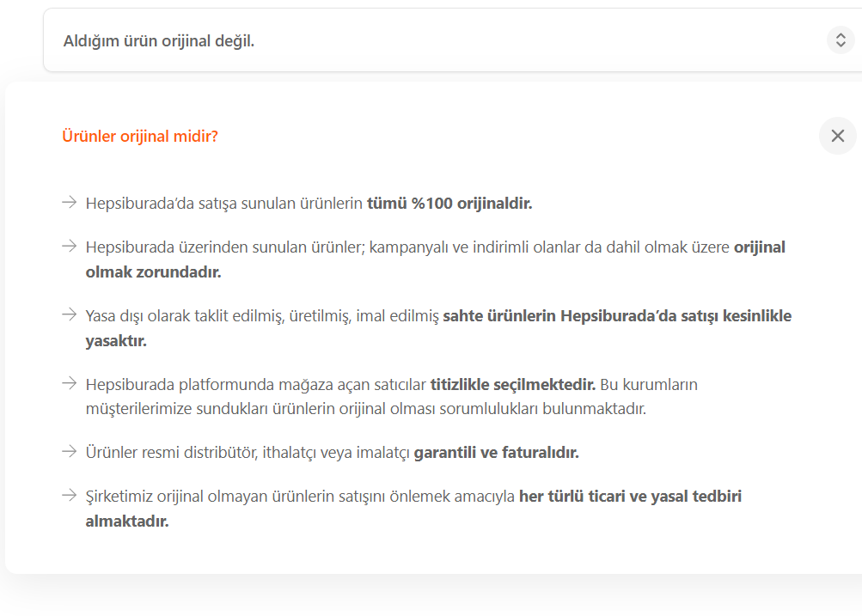Click the bold word 'almaktadır.'
862x616 pixels.
(127, 521)
